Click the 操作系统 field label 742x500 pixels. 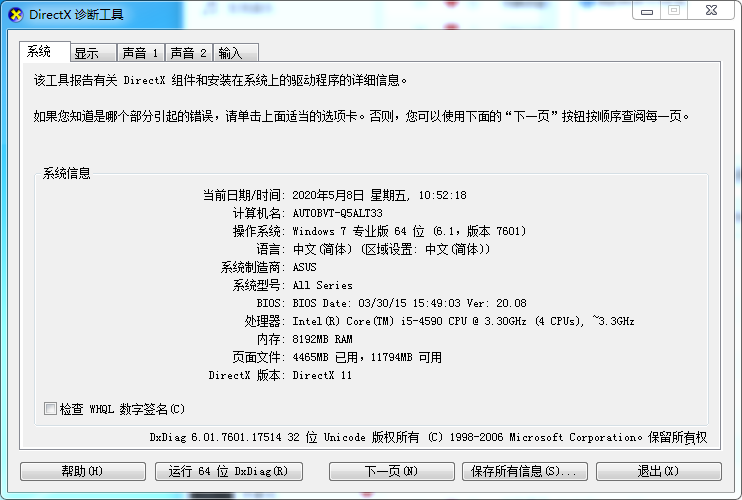click(259, 231)
